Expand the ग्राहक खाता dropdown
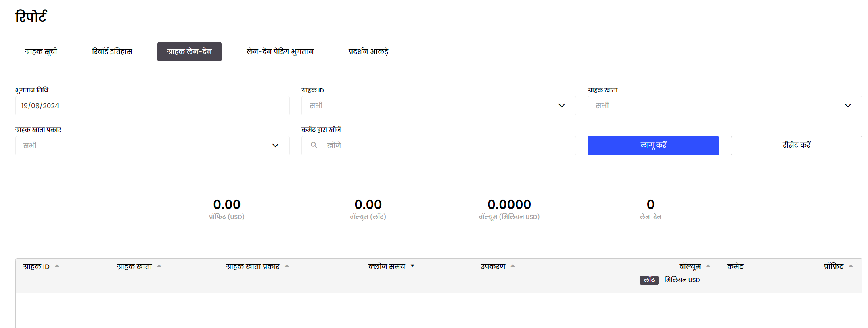 click(x=725, y=106)
